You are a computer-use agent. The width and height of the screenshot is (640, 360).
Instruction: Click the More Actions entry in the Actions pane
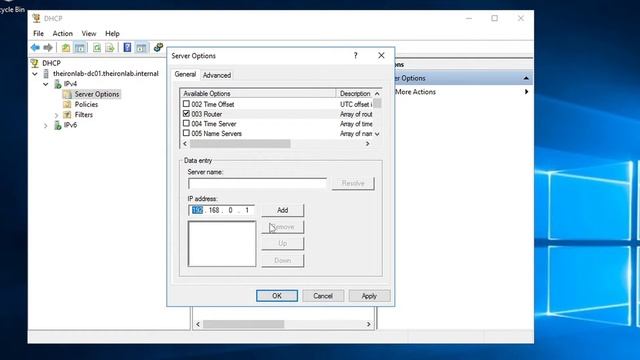[415, 92]
